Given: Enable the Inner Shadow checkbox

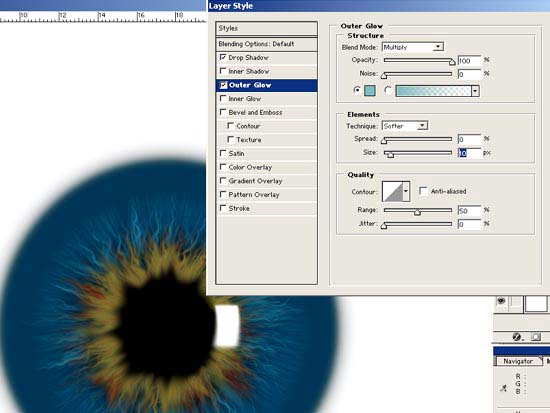Looking at the screenshot, I should coord(223,71).
